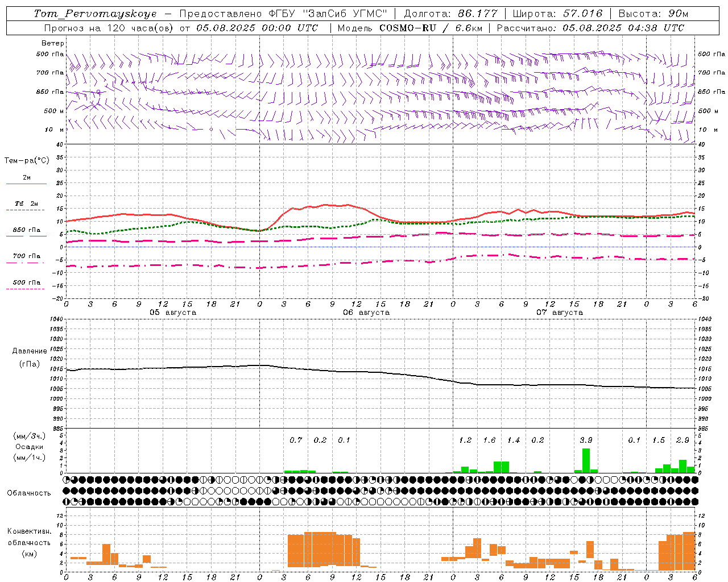Image resolution: width=728 pixels, height=582 pixels.
Task: Select the latitude value 57.016
Action: 582,14
